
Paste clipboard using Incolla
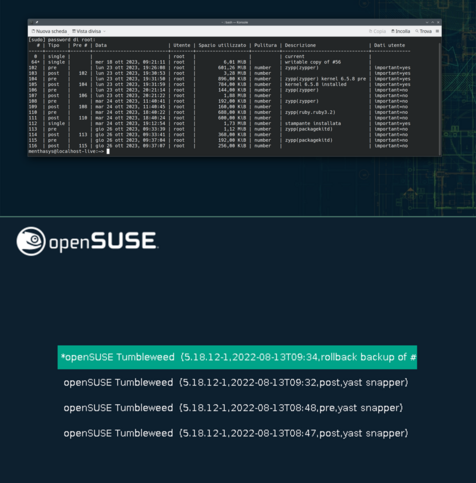[400, 31]
